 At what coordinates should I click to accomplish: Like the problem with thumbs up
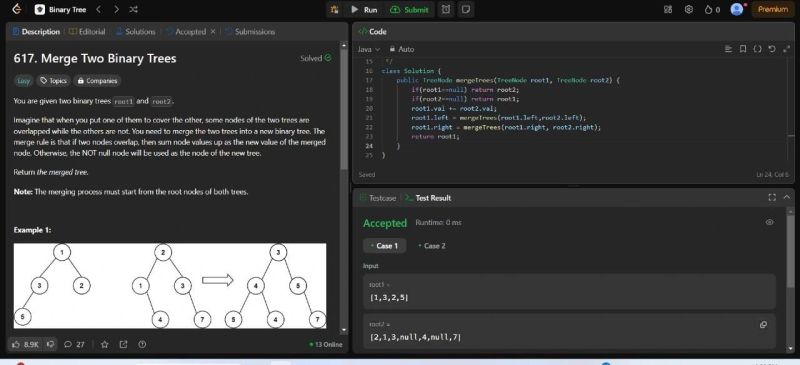pyautogui.click(x=26, y=345)
